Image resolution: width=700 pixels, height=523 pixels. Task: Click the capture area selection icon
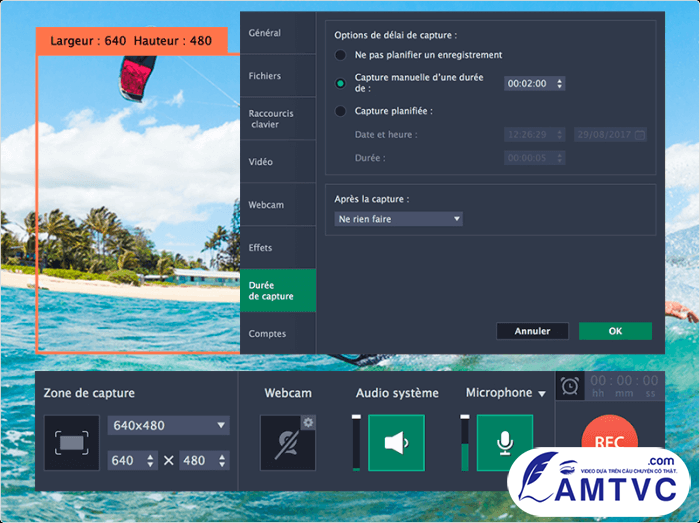click(71, 443)
